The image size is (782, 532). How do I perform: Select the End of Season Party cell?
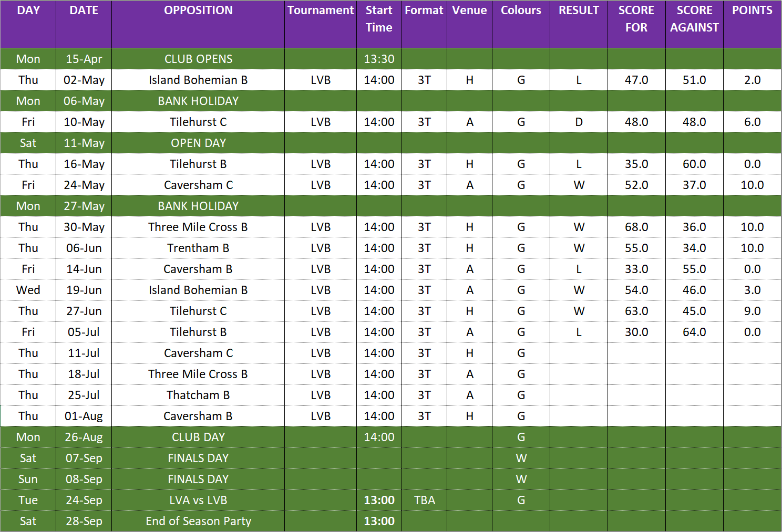[198, 521]
